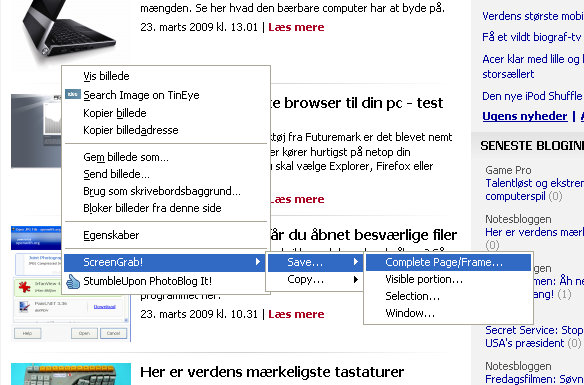Open Acer klar med lille link
This screenshot has width=584, height=385.
[533, 66]
